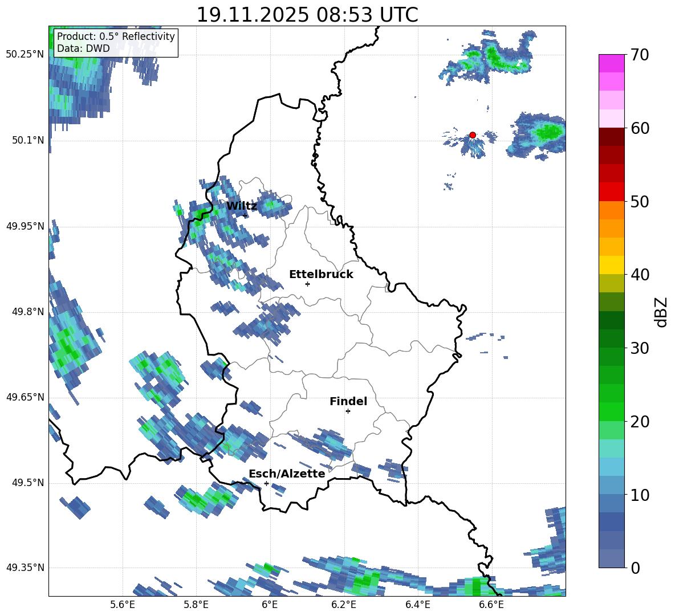This screenshot has width=675, height=616.
Task: Click the orange colorbar segment below 50
Action: (x=611, y=210)
